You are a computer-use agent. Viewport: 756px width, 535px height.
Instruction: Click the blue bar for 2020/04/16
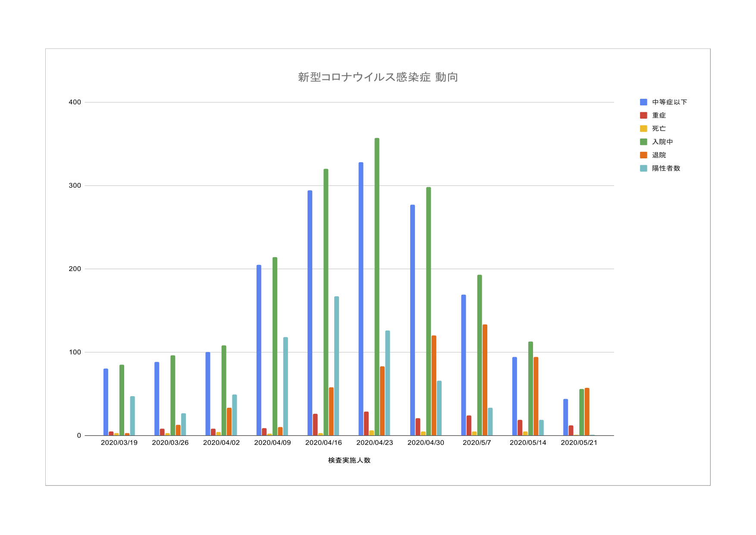tap(310, 313)
